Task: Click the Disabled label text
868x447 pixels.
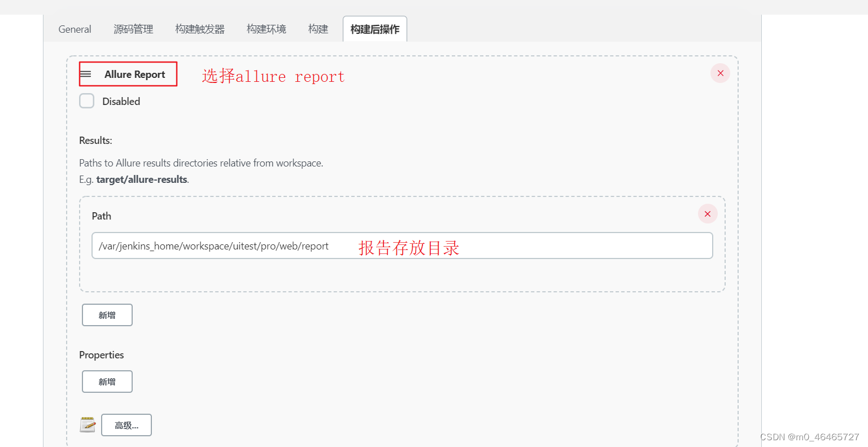Action: tap(121, 102)
